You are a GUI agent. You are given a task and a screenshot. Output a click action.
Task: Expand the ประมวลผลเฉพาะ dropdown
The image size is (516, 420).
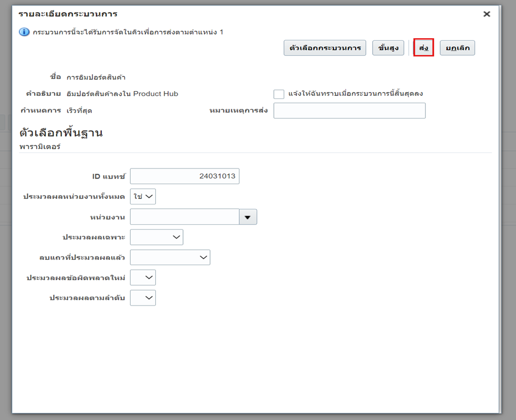[157, 237]
